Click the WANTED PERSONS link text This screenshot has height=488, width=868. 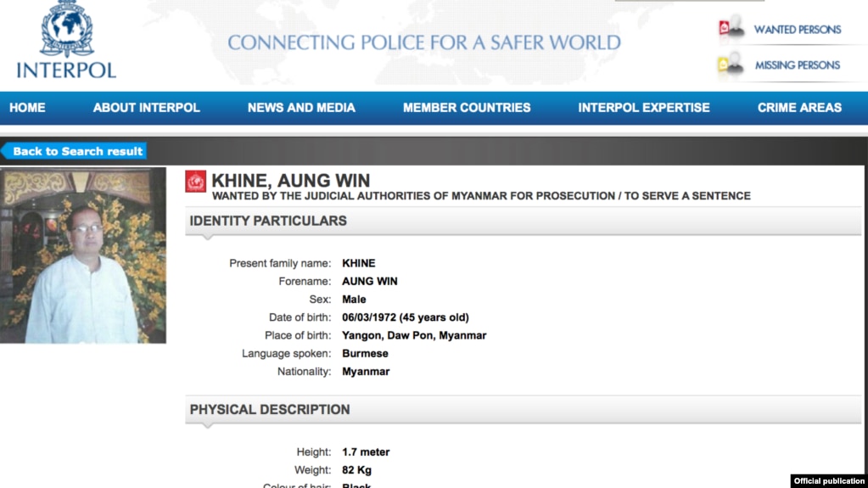click(797, 30)
